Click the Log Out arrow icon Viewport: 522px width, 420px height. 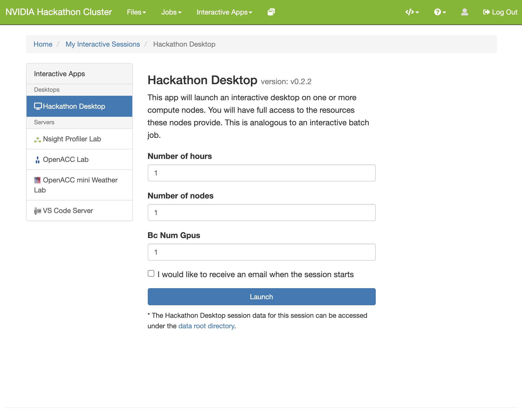point(486,12)
